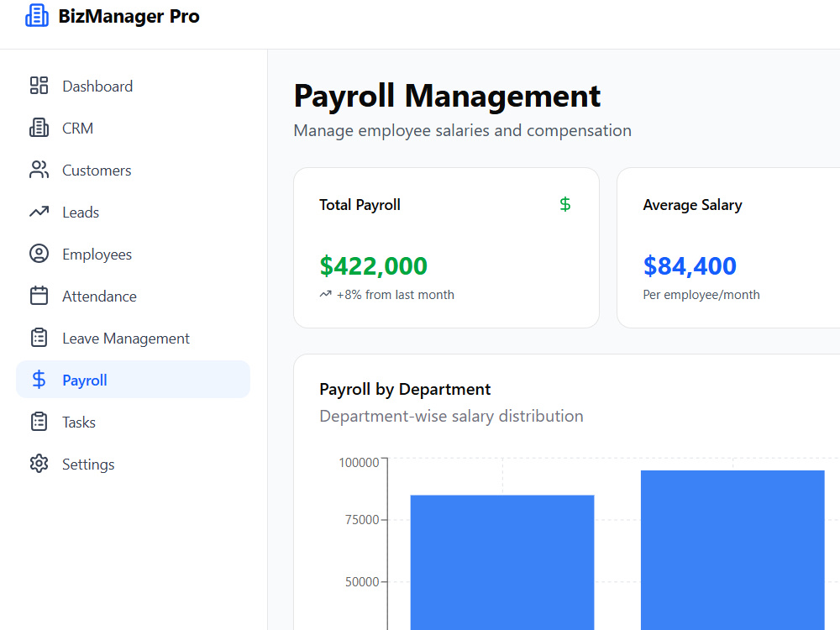This screenshot has width=840, height=630.
Task: Click the BizManager Pro building logo icon
Action: pyautogui.click(x=37, y=15)
